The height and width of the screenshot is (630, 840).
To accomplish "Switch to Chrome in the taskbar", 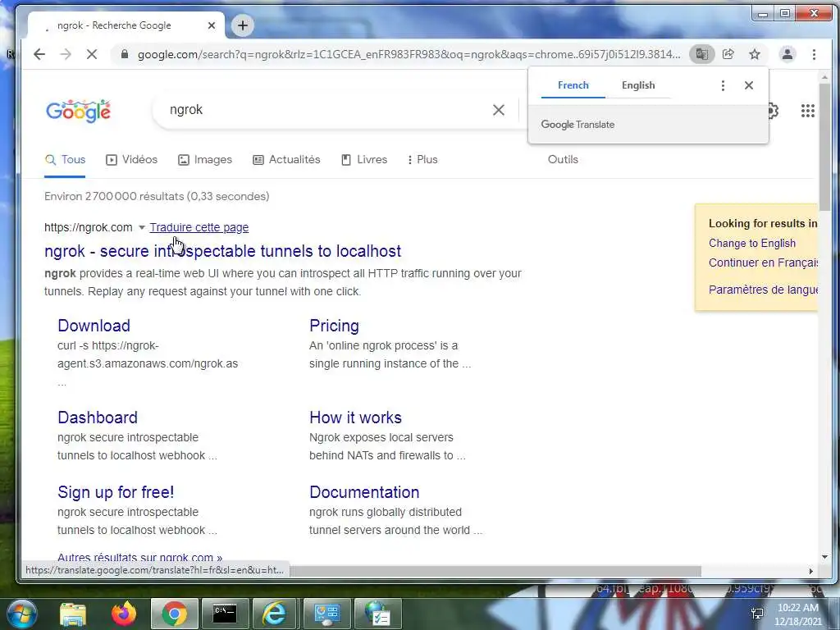I will pyautogui.click(x=174, y=614).
